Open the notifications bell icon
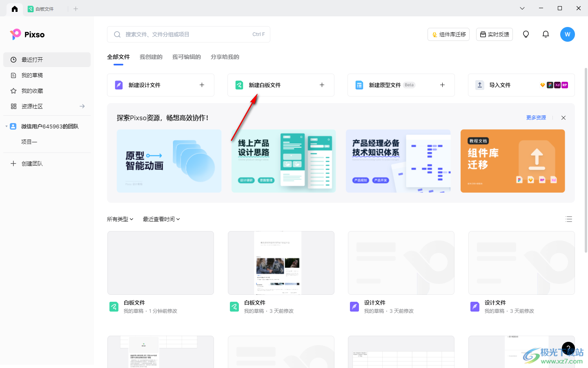The width and height of the screenshot is (588, 368). pos(546,34)
